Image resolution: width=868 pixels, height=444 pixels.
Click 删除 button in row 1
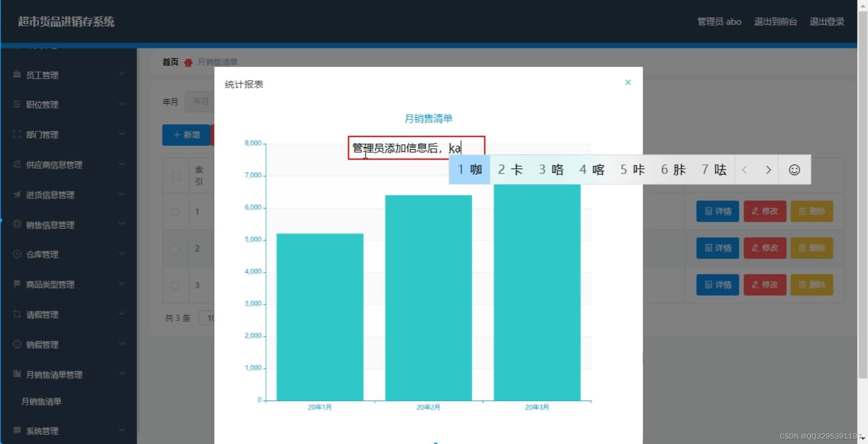click(x=812, y=211)
